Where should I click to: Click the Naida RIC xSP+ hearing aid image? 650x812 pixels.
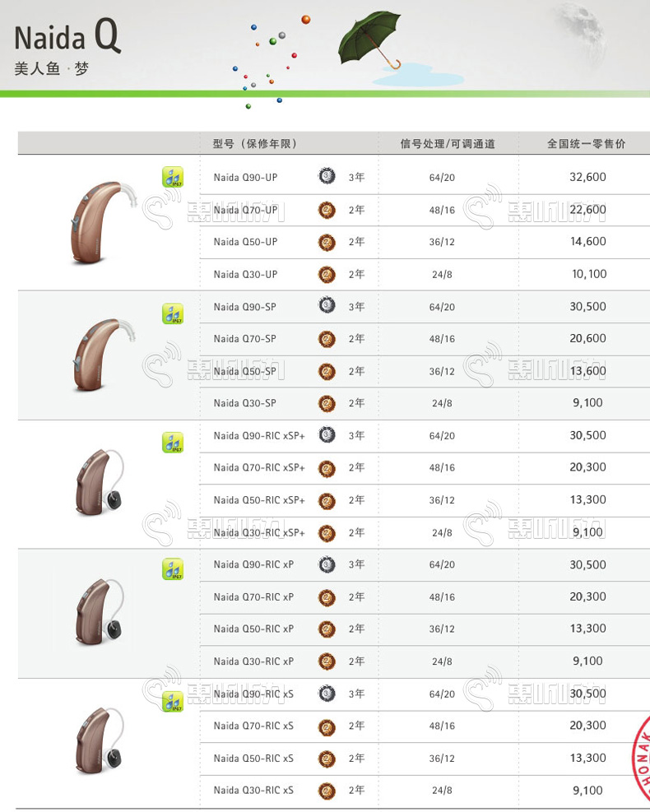pos(97,483)
